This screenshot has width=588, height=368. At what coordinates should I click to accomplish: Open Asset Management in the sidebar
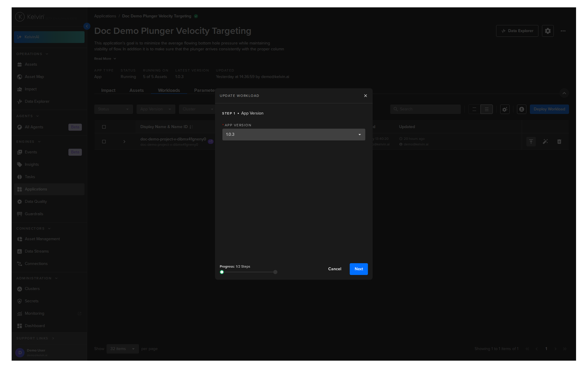pos(49,239)
